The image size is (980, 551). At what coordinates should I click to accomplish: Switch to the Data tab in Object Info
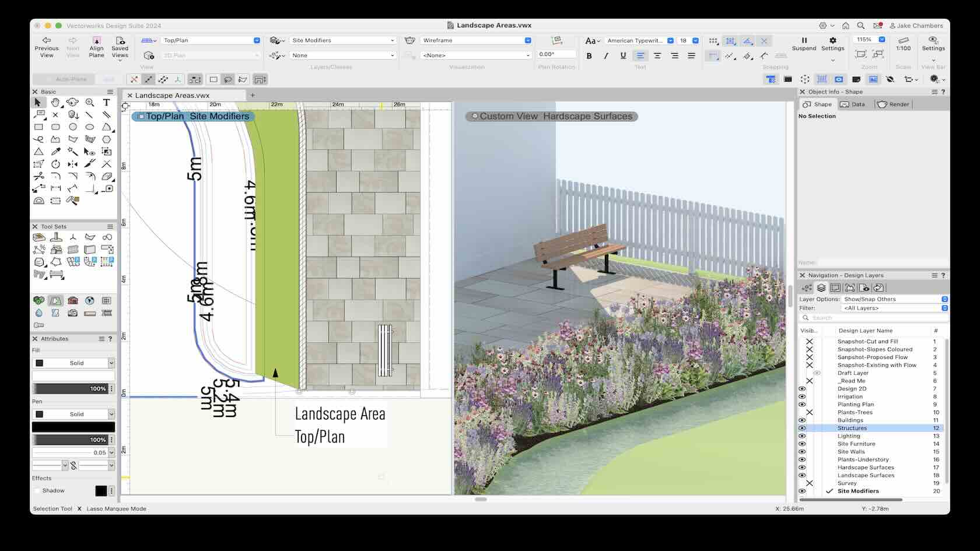point(855,104)
